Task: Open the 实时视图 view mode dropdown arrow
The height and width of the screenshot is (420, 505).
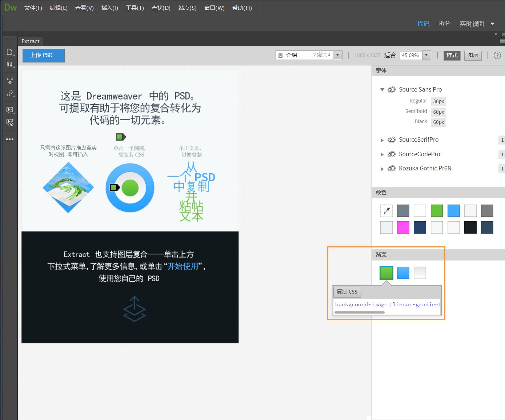Action: point(493,24)
